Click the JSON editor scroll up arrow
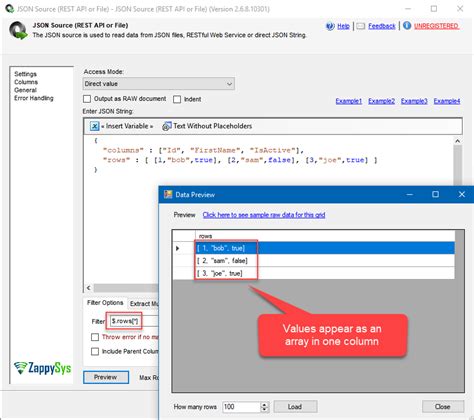Image resolution: width=474 pixels, height=420 pixels. [458, 141]
